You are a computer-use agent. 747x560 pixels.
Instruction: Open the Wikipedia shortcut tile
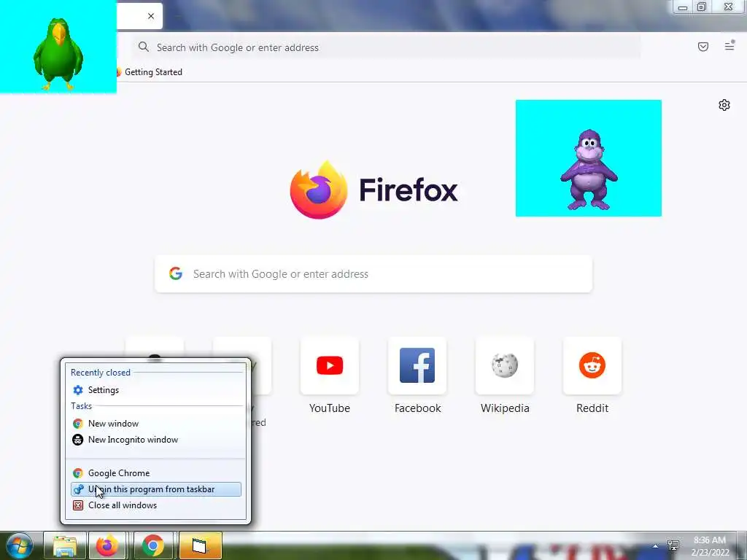pos(505,366)
